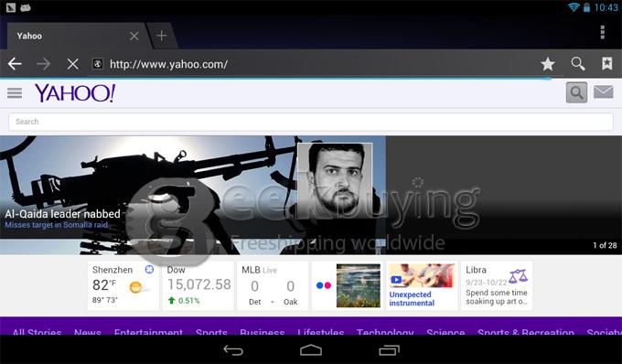The width and height of the screenshot is (622, 364).
Task: Select Sports & Recreation category tab
Action: tap(526, 332)
